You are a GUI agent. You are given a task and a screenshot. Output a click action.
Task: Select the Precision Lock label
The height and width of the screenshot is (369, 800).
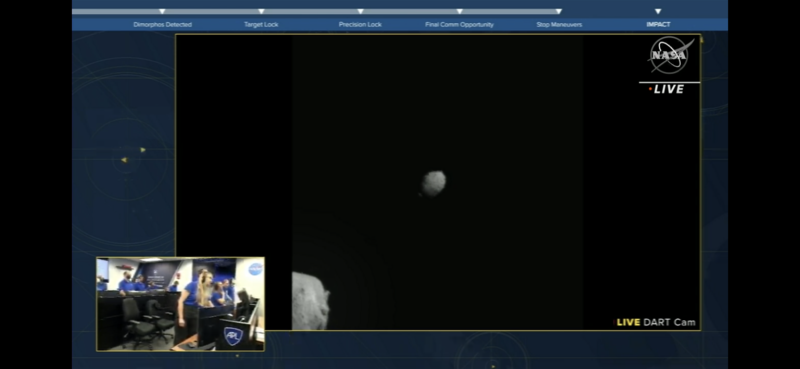pos(360,24)
